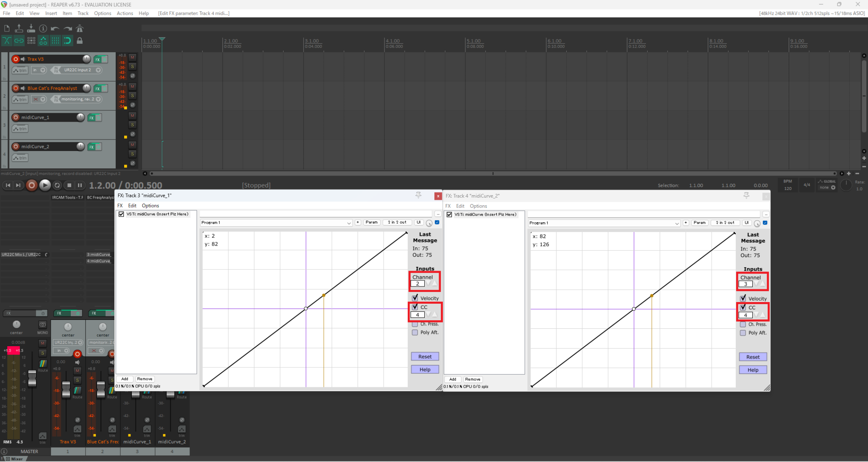This screenshot has width=868, height=462.
Task: Open project settings info icon
Action: (x=43, y=28)
